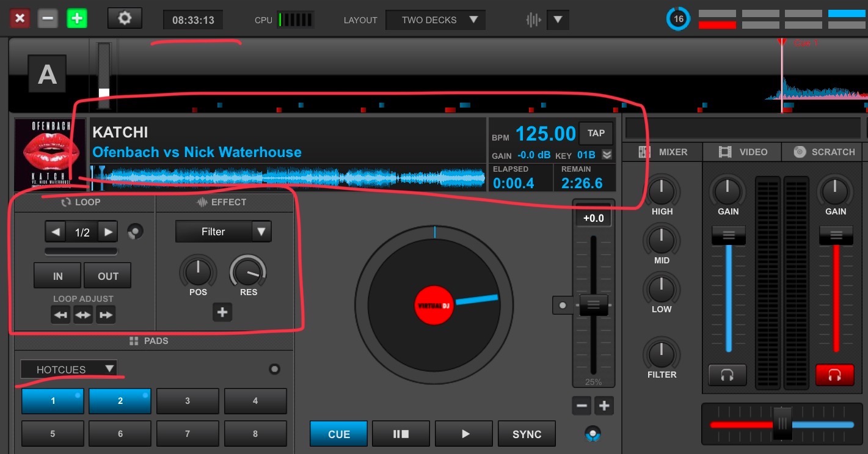Expand the key options double-chevron
The image size is (868, 454).
607,155
